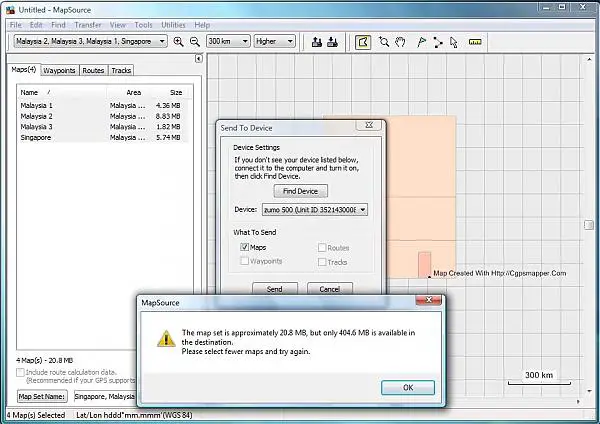The image size is (600, 424).
Task: Click the Receive From Device toolbar icon
Action: click(333, 42)
